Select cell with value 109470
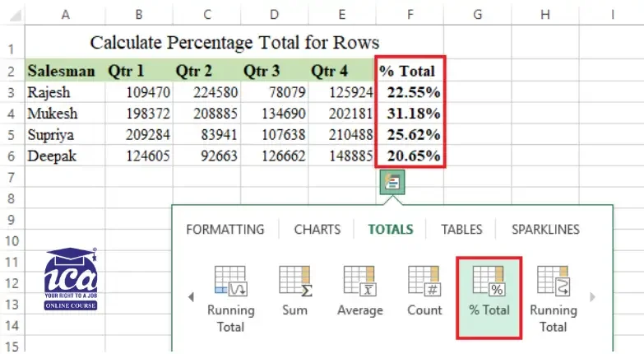Viewport: 644px width, 354px height. click(x=139, y=92)
